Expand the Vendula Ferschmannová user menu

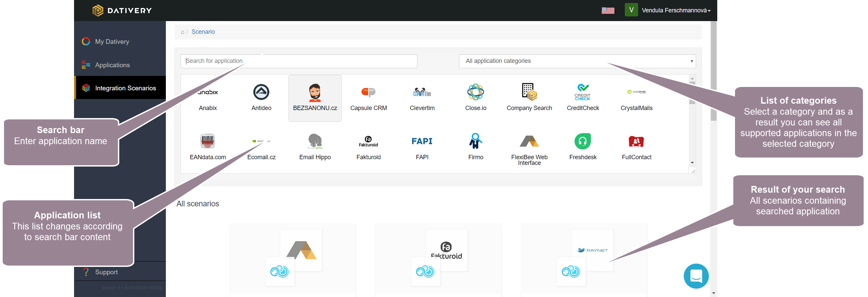coord(676,10)
